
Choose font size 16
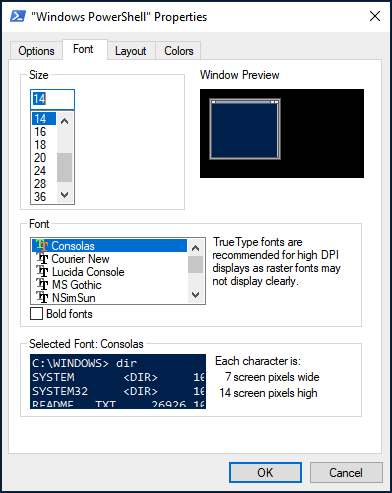point(44,132)
